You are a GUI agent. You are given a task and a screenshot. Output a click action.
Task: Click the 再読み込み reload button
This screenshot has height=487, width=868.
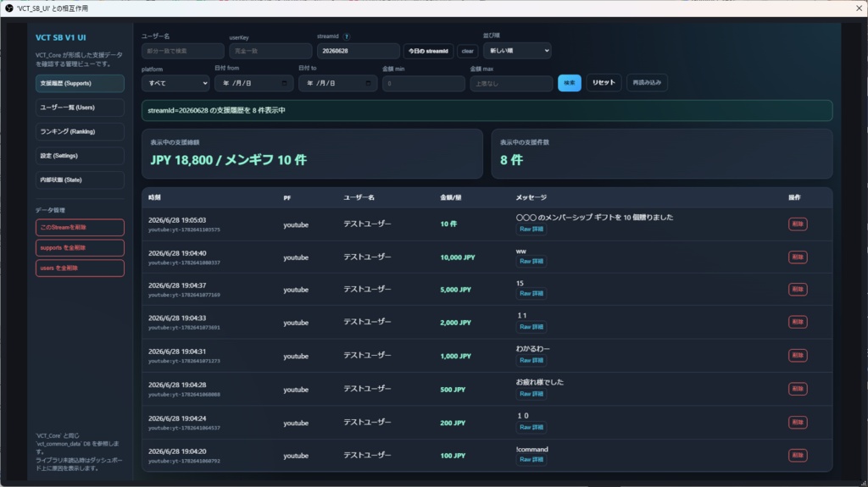pos(647,82)
